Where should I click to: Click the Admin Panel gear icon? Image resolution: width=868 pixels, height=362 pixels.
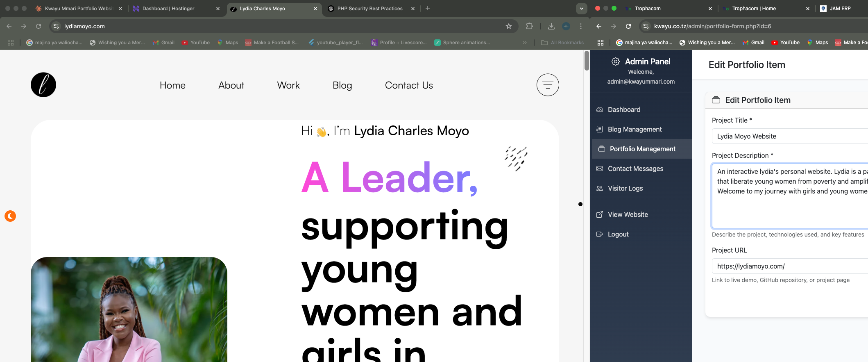point(616,61)
